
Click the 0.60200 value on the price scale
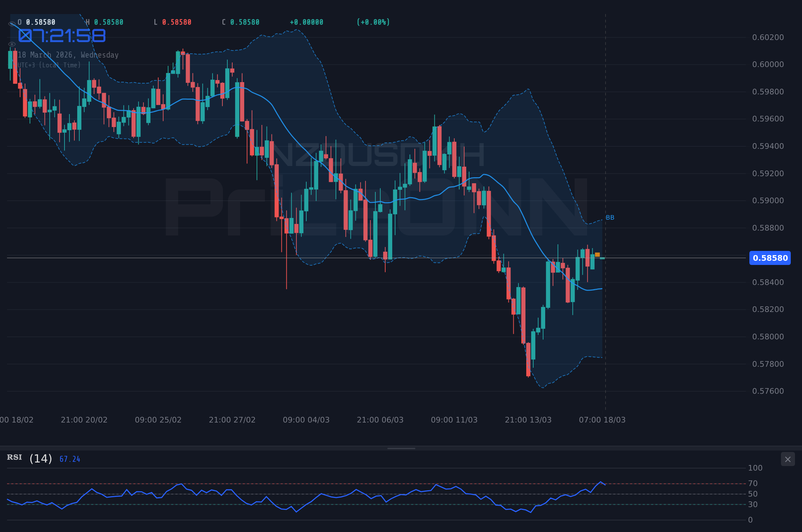[766, 37]
